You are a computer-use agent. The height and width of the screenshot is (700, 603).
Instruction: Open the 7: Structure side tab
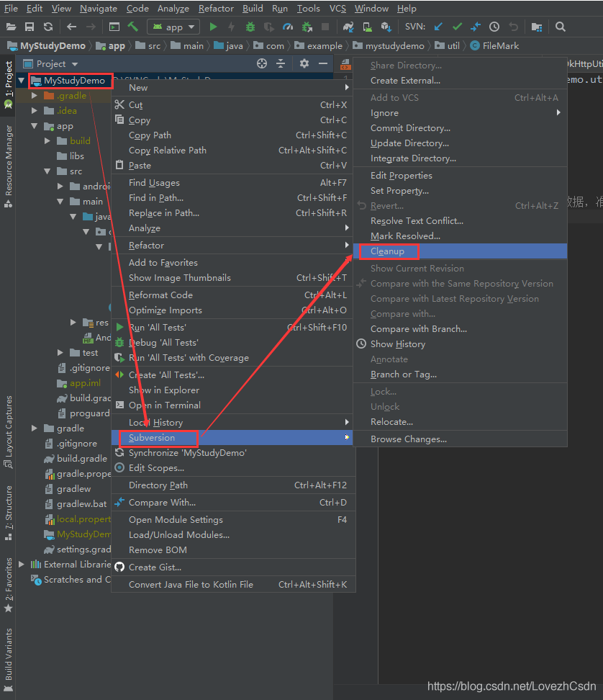(x=8, y=513)
